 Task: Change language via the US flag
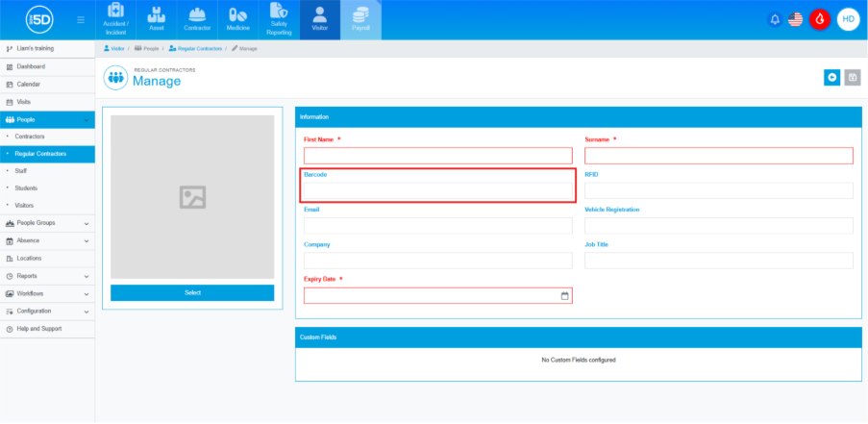[795, 19]
